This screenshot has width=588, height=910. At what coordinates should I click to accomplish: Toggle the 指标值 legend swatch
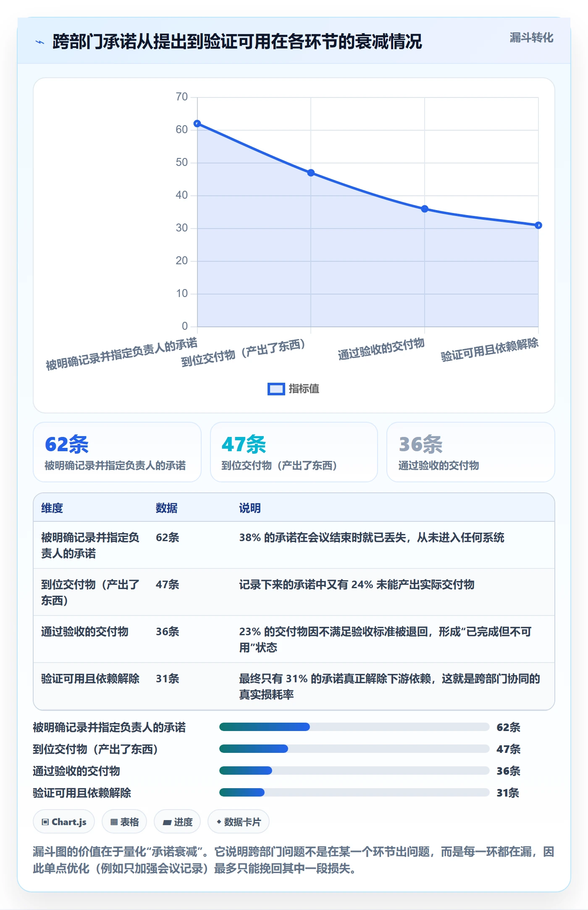click(x=276, y=389)
